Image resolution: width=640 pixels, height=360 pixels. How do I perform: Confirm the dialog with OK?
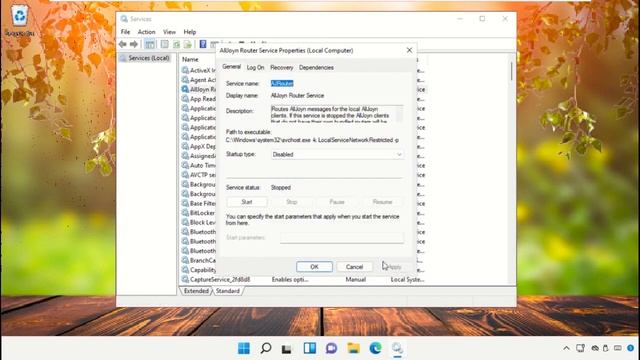(314, 267)
